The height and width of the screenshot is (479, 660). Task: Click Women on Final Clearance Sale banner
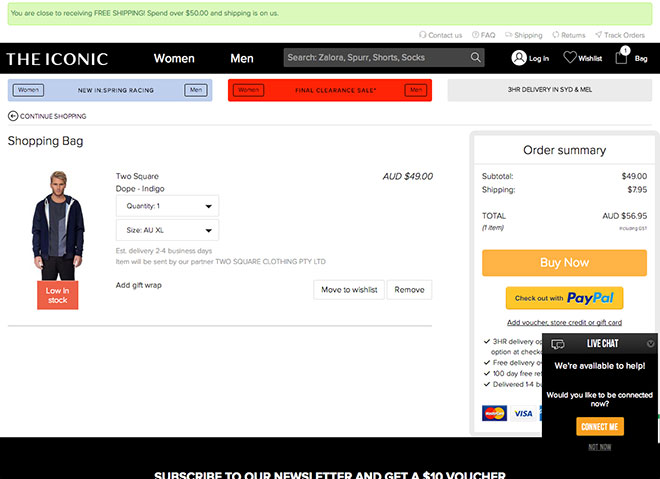249,90
